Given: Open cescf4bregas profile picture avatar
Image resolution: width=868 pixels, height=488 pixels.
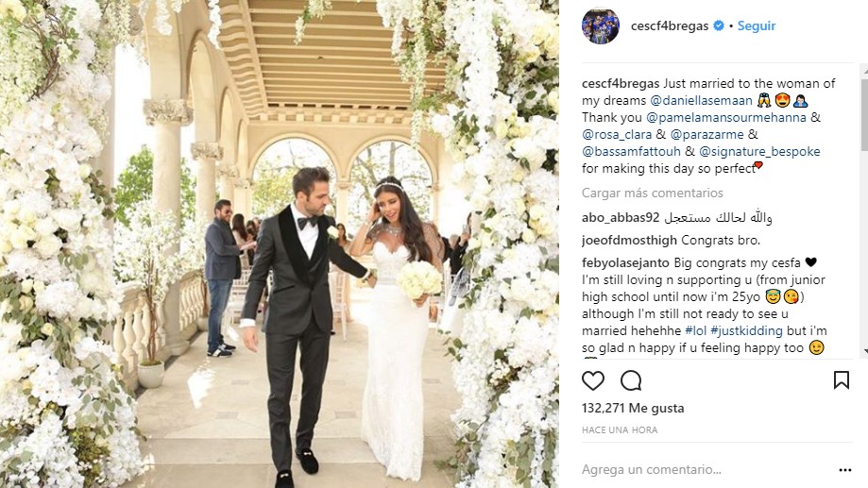Looking at the screenshot, I should [x=601, y=25].
